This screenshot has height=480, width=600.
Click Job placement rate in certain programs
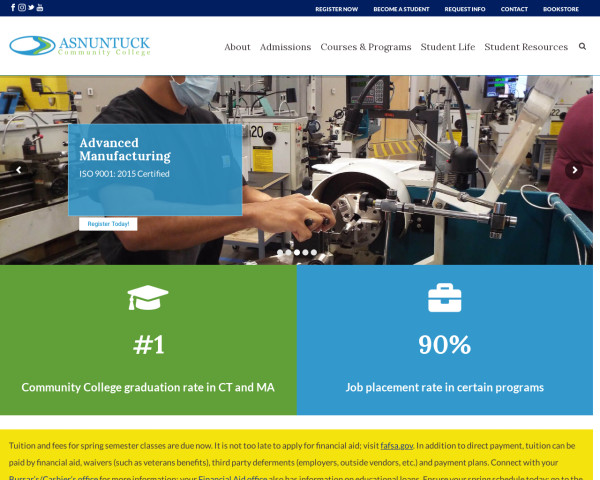point(445,387)
